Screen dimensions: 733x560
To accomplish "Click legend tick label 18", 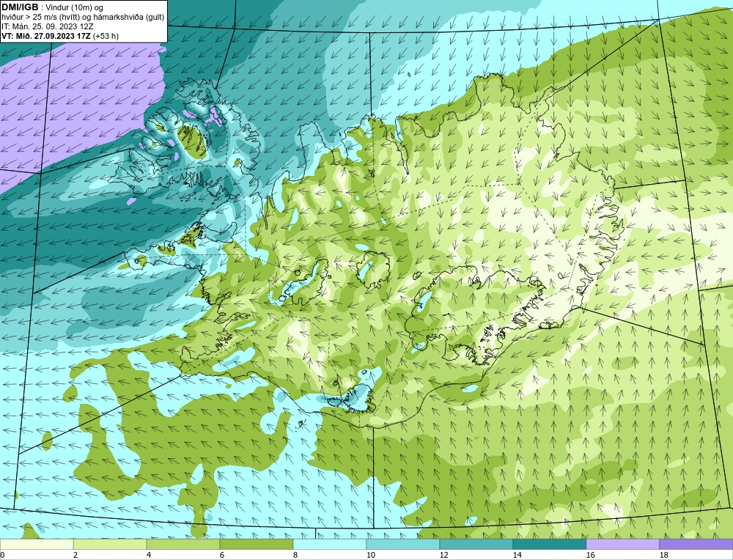I will [x=663, y=555].
